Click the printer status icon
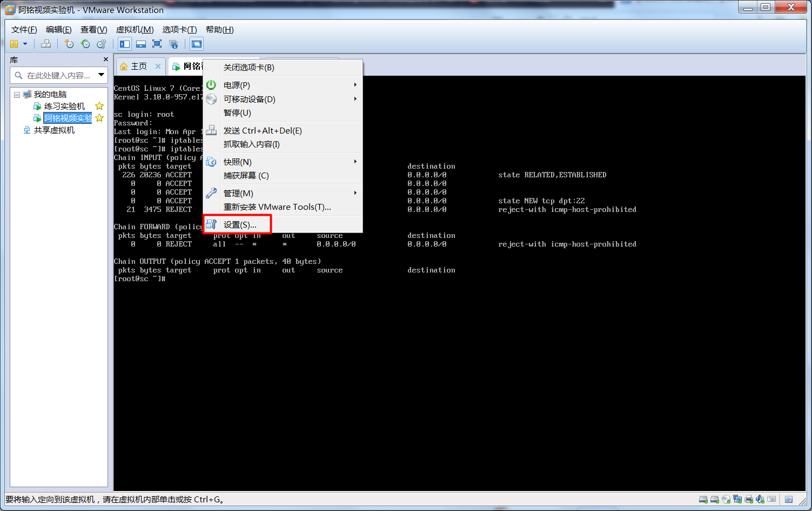The width and height of the screenshot is (812, 511). pyautogui.click(x=749, y=499)
